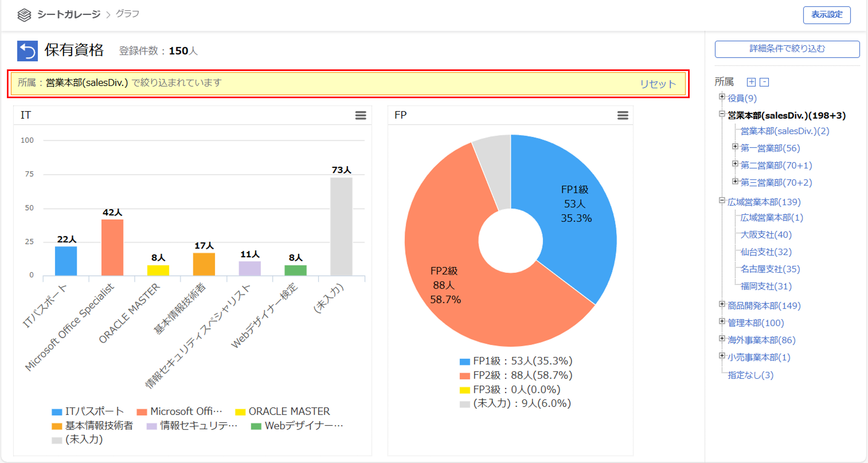Click the blue back arrow icon

(27, 51)
